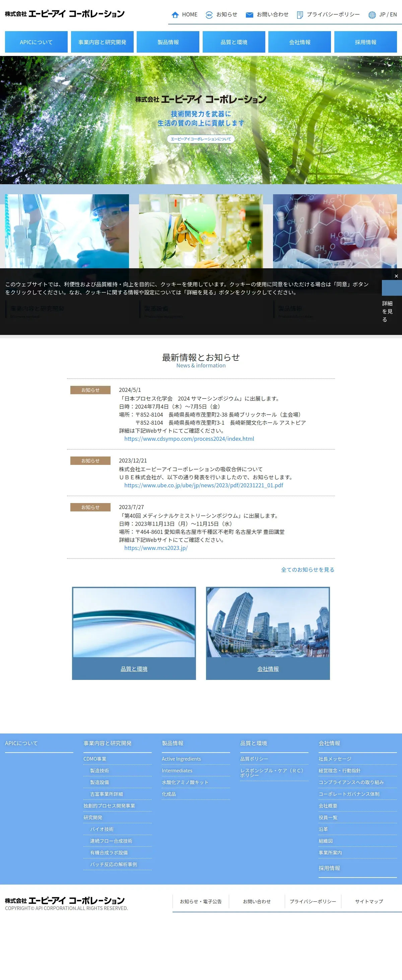
Task: Click footer 水酸化アミノ酸キット link
Action: 185,782
